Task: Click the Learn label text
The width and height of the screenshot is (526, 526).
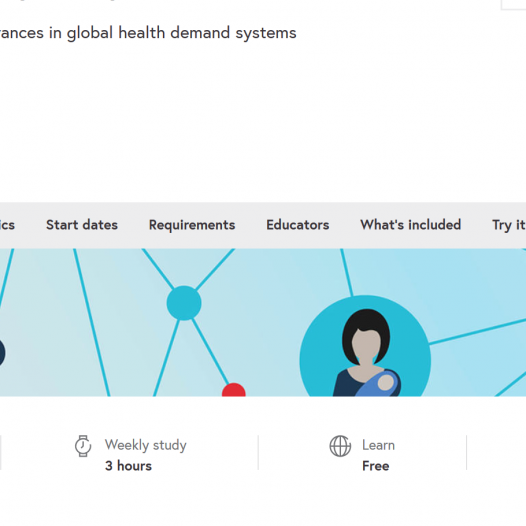Action: (378, 445)
